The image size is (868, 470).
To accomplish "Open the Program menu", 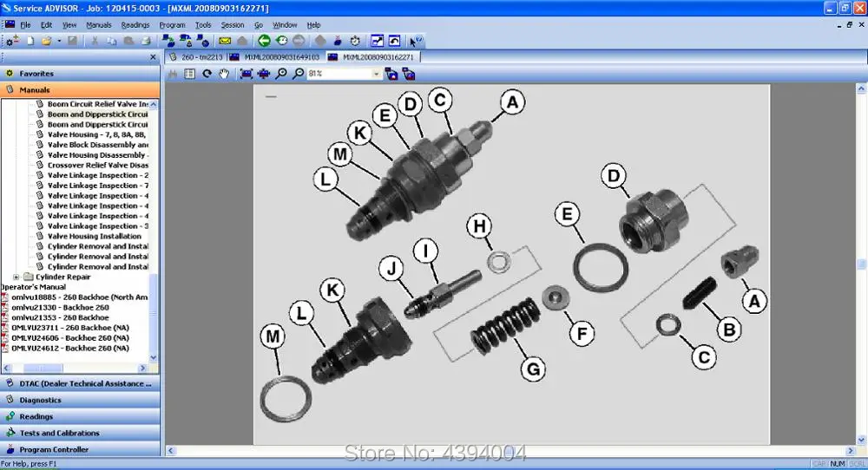I will pyautogui.click(x=172, y=25).
